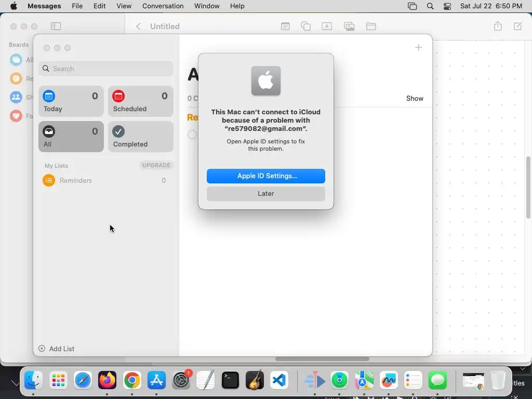Open the View menu

click(x=124, y=6)
